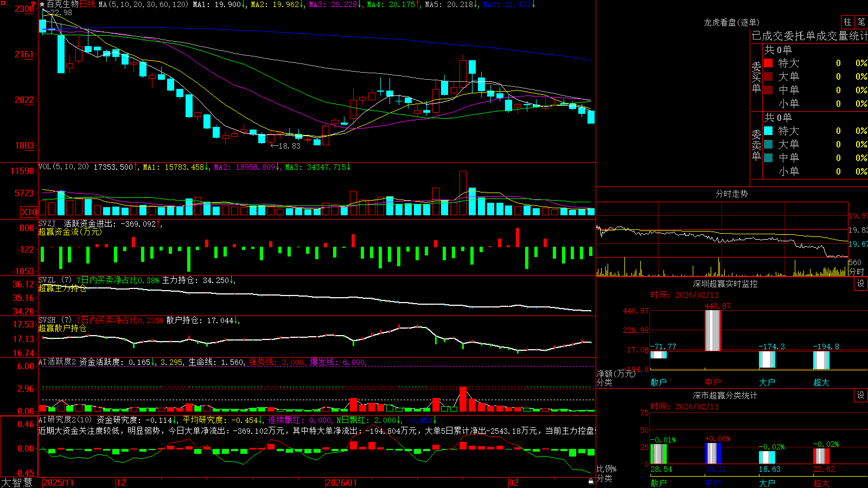The height and width of the screenshot is (488, 868).
Task: Select the 分时走势 panel title
Action: 731,194
